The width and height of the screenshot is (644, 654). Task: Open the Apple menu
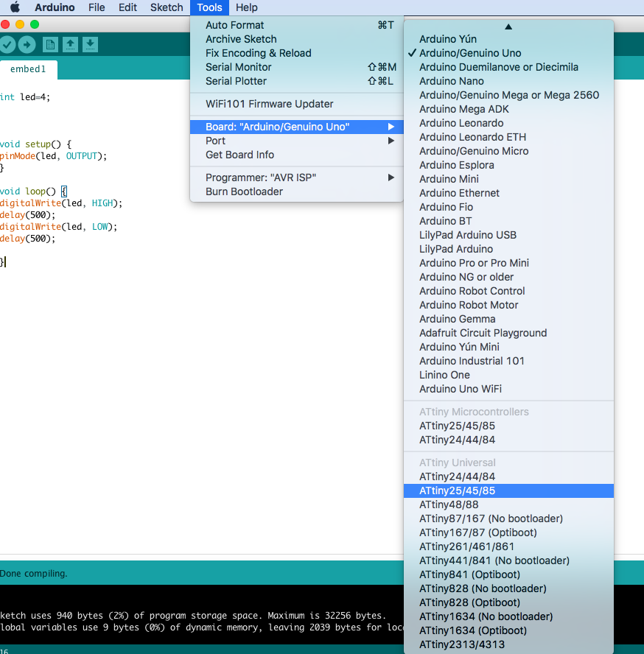[x=15, y=7]
